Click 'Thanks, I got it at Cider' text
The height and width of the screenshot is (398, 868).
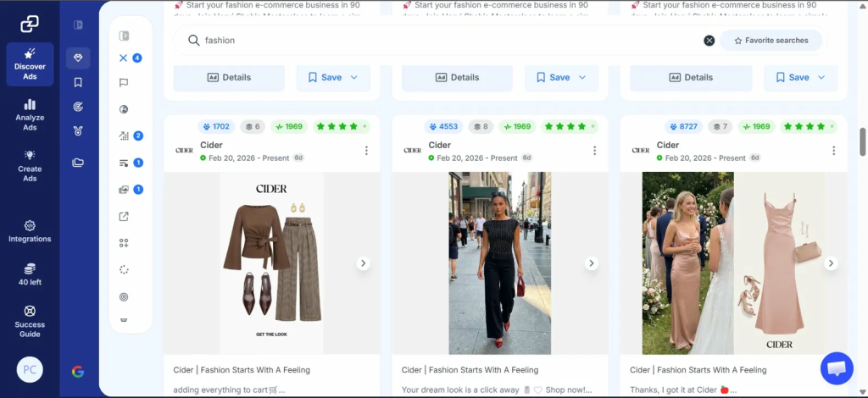[x=683, y=390]
